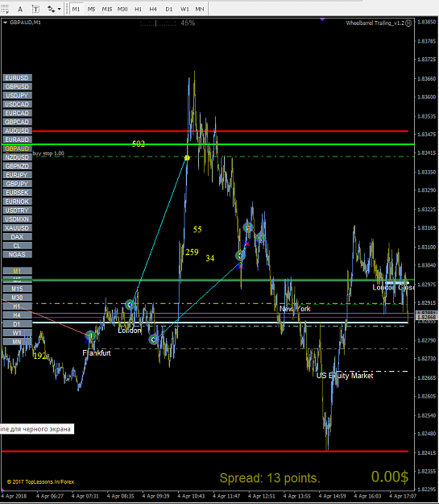
Task: Click the H1 chart panel button
Action: tap(17, 306)
